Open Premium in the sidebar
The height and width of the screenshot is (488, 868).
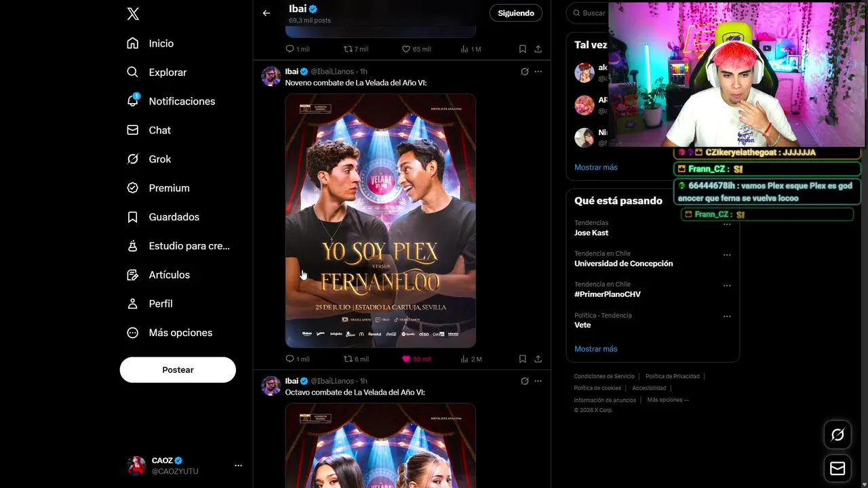tap(158, 188)
